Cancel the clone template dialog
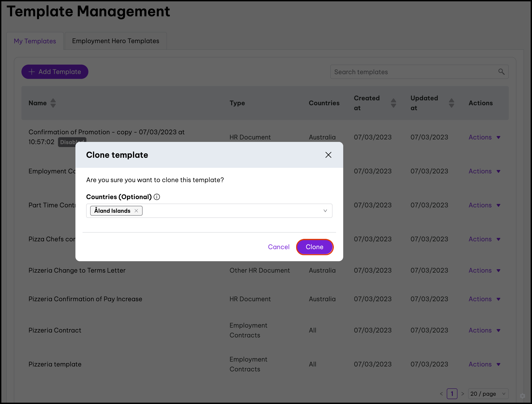 (278, 247)
